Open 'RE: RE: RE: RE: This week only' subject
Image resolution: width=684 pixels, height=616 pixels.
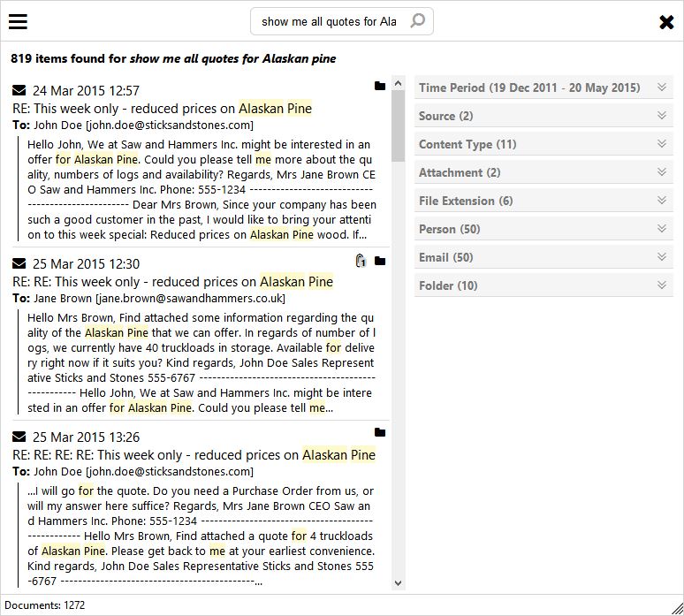[x=194, y=454]
